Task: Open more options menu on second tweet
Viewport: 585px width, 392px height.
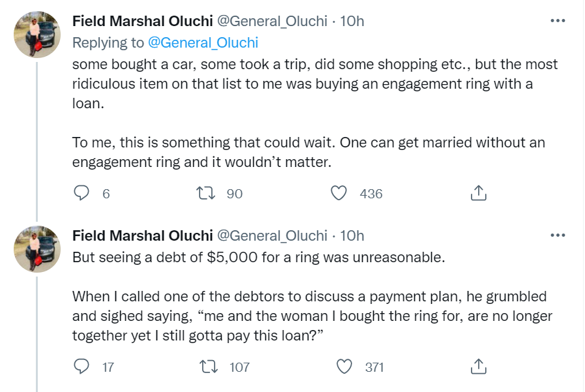Action: click(x=558, y=235)
